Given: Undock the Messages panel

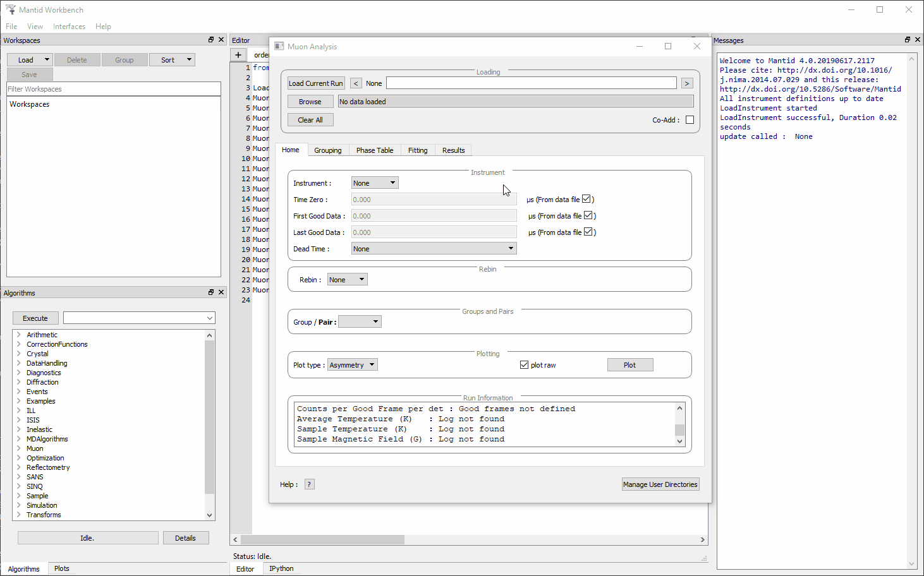Looking at the screenshot, I should click(907, 39).
